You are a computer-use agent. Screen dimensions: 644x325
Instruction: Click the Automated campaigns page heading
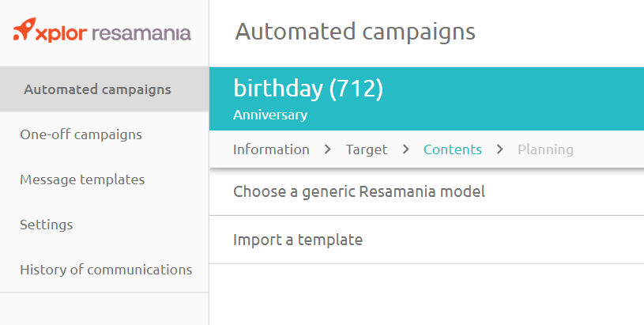[x=355, y=32]
